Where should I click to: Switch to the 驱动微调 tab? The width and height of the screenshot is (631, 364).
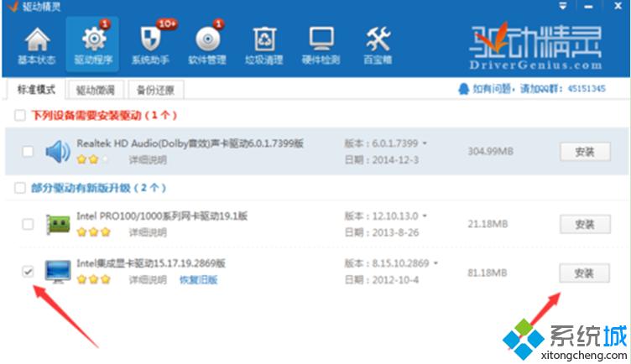click(95, 90)
